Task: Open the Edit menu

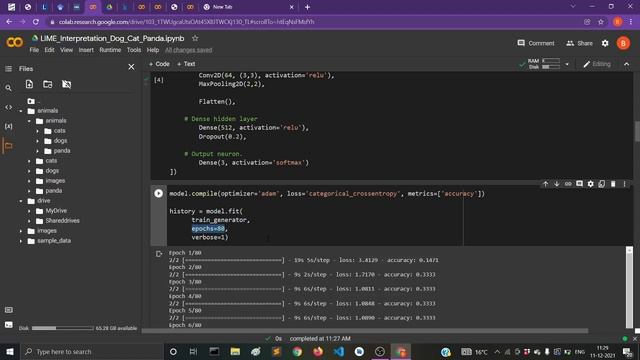Action: tap(49, 50)
